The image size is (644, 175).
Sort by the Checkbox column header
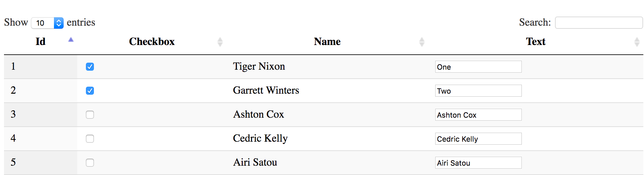[152, 42]
